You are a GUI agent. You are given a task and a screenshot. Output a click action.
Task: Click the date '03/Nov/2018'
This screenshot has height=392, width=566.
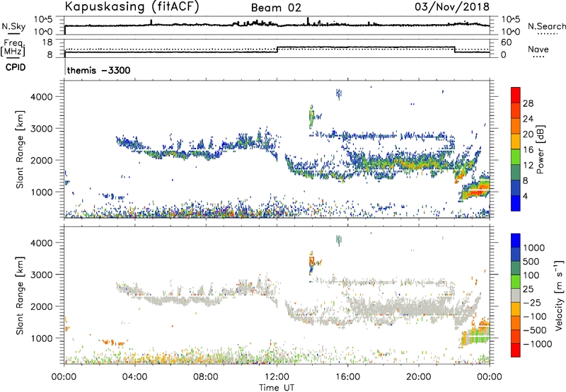click(452, 6)
